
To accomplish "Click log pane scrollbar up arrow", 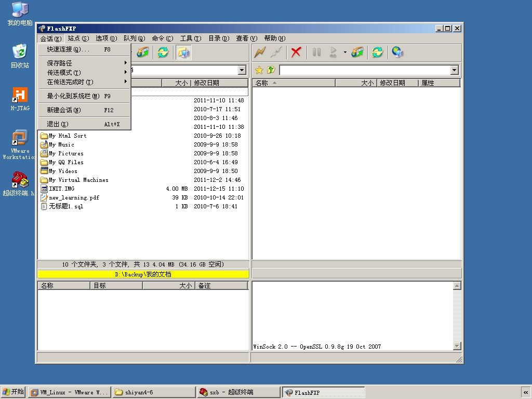I will 457,286.
